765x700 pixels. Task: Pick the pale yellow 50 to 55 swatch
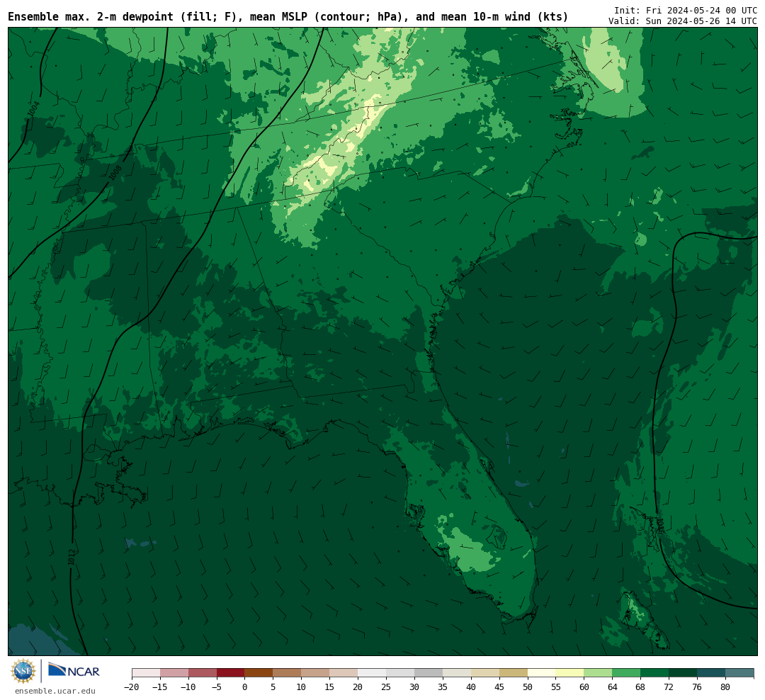pos(542,672)
